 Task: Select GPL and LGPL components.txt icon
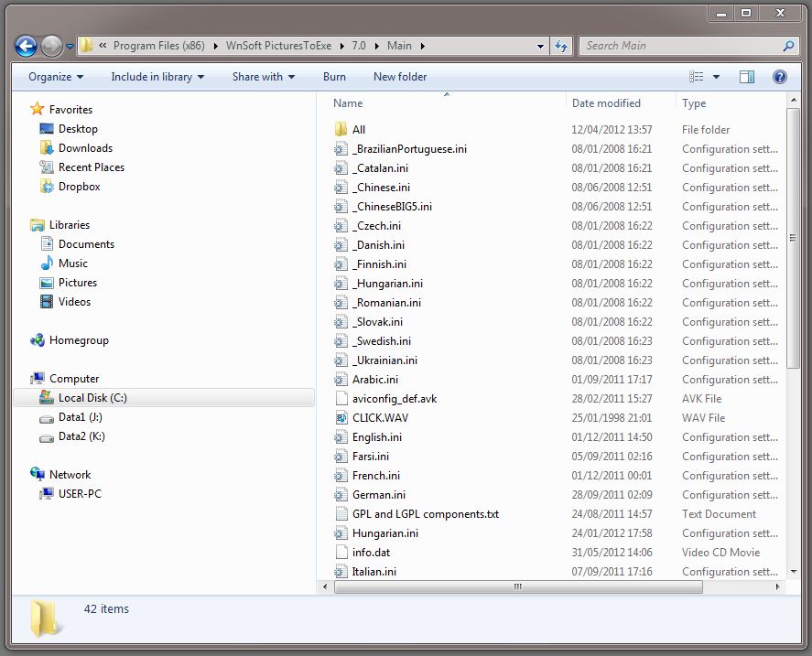tap(341, 514)
